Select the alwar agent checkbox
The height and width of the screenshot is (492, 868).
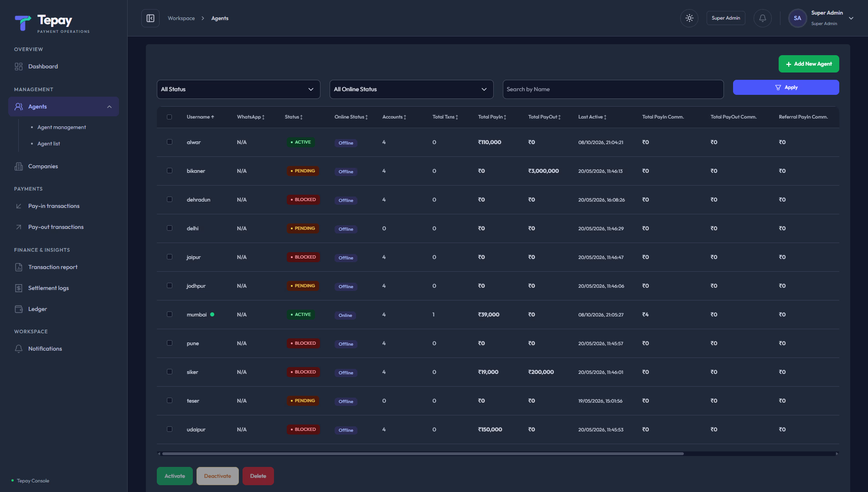(170, 142)
